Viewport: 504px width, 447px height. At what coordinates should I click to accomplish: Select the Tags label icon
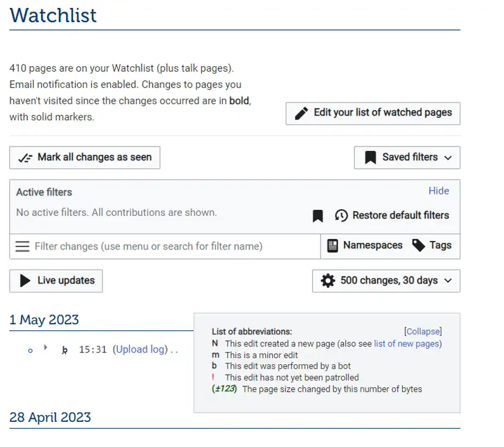418,245
